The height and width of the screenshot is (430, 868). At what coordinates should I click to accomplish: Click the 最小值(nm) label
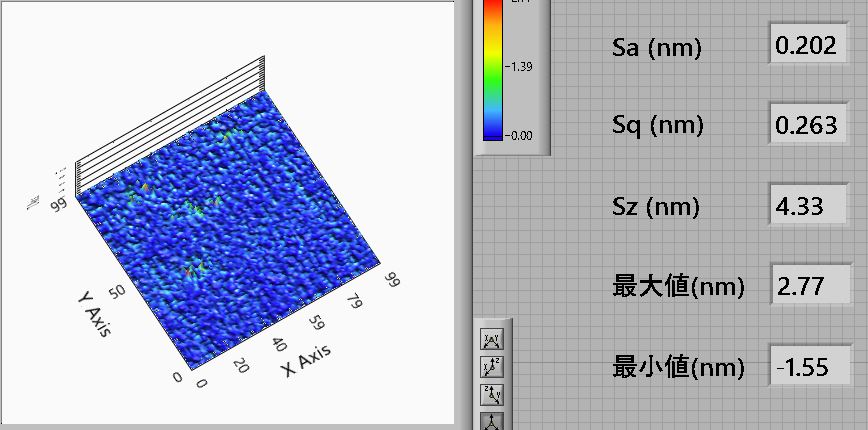[x=677, y=368]
